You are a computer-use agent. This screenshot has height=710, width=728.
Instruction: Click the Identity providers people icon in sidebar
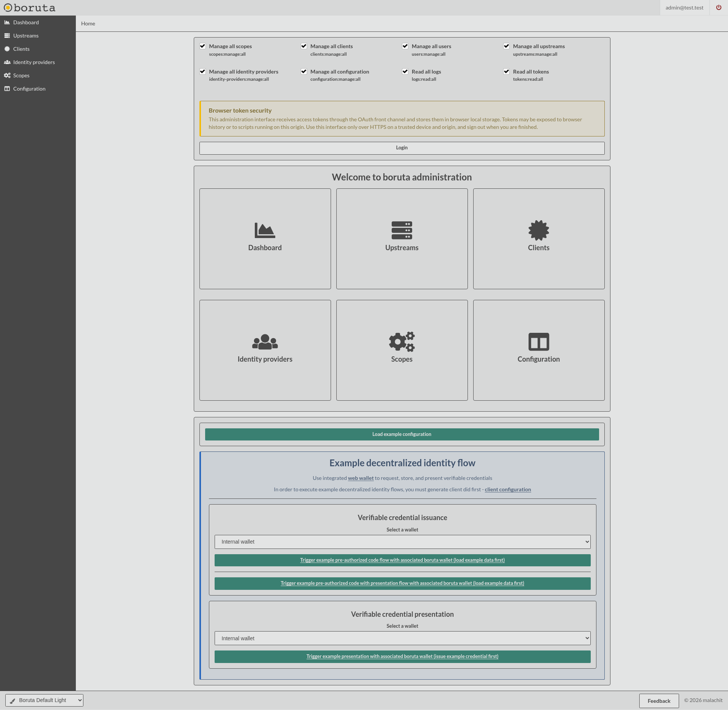tap(7, 62)
